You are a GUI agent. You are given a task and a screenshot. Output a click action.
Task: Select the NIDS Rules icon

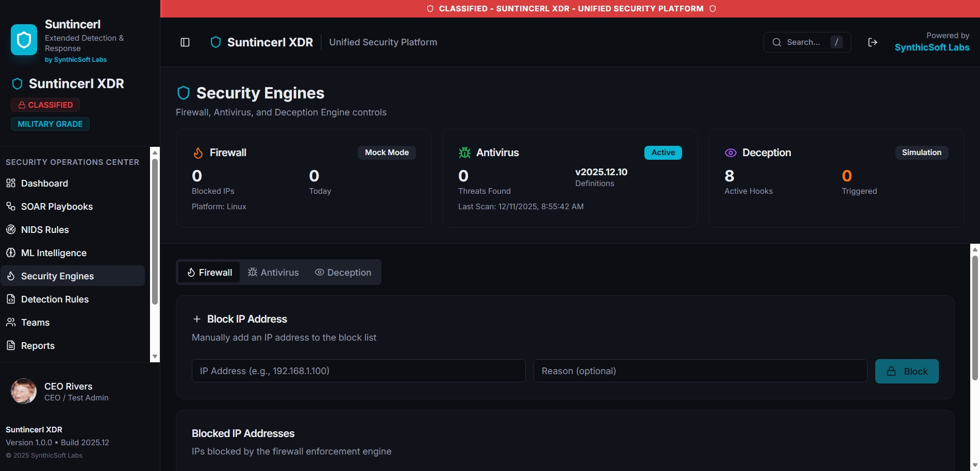(11, 229)
